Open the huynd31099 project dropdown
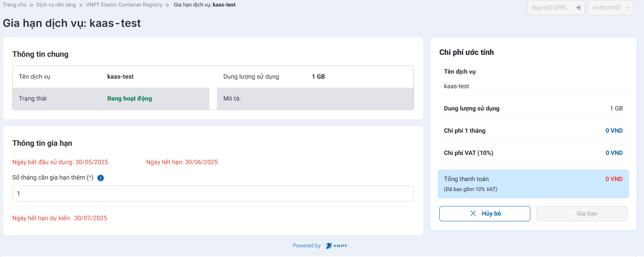Screen dimensions: 644x257 (x=555, y=8)
